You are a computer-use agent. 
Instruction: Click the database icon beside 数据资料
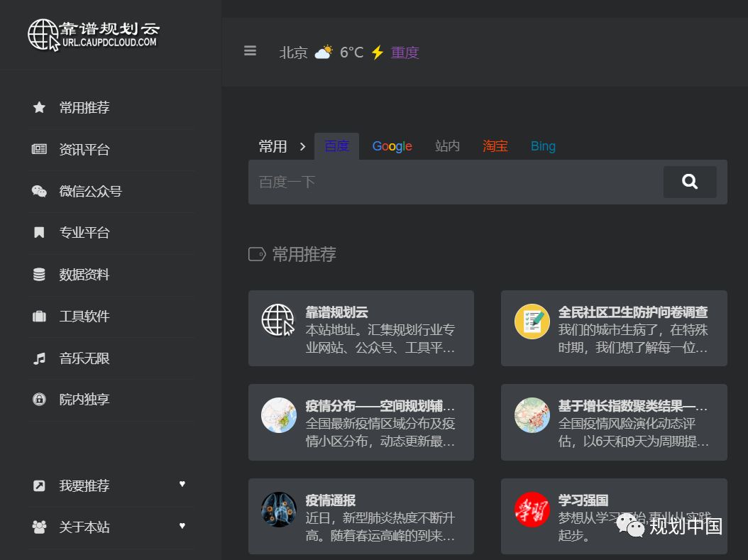(39, 274)
